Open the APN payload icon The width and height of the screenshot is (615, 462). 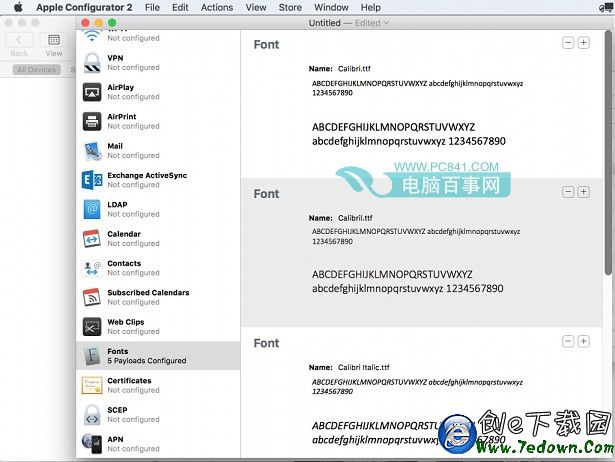coord(92,444)
